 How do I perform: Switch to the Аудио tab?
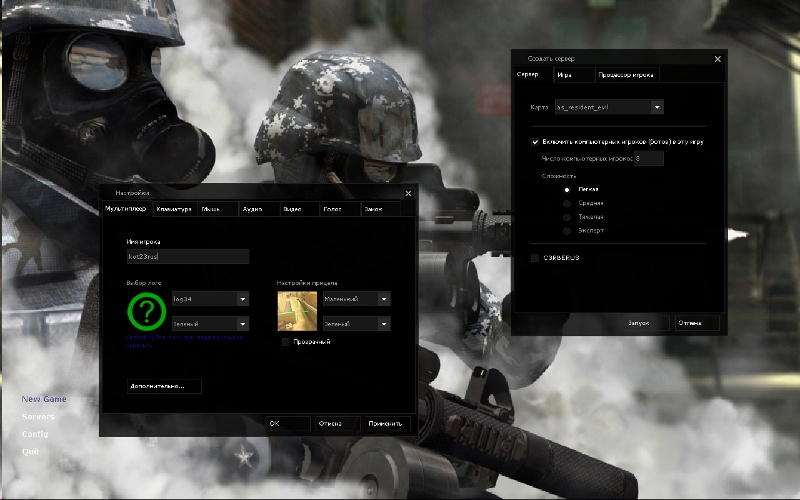click(x=259, y=209)
